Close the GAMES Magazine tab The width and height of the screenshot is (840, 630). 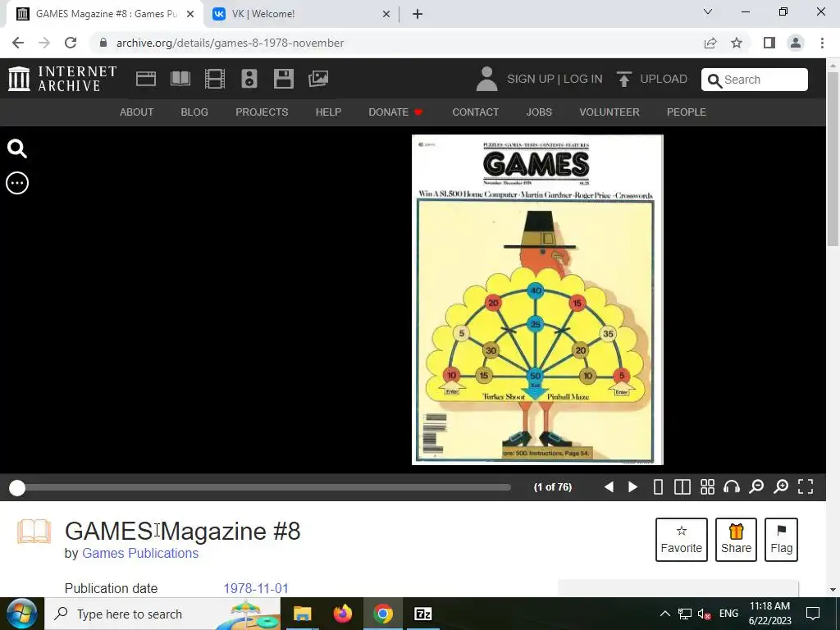pyautogui.click(x=190, y=14)
